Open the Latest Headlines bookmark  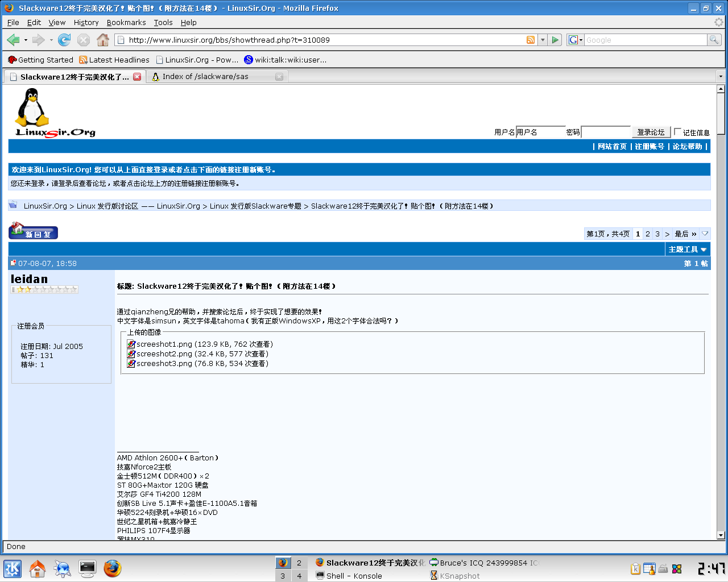(114, 60)
